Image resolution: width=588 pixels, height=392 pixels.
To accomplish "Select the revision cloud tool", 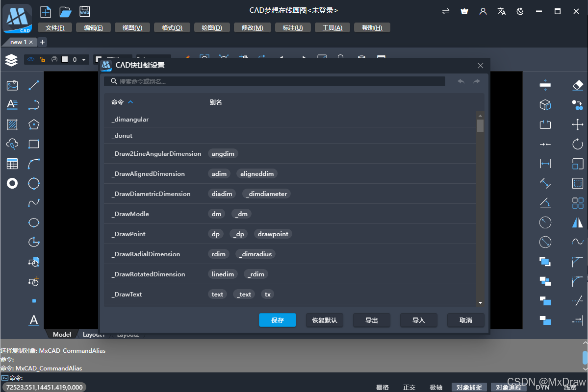I will tap(12, 144).
